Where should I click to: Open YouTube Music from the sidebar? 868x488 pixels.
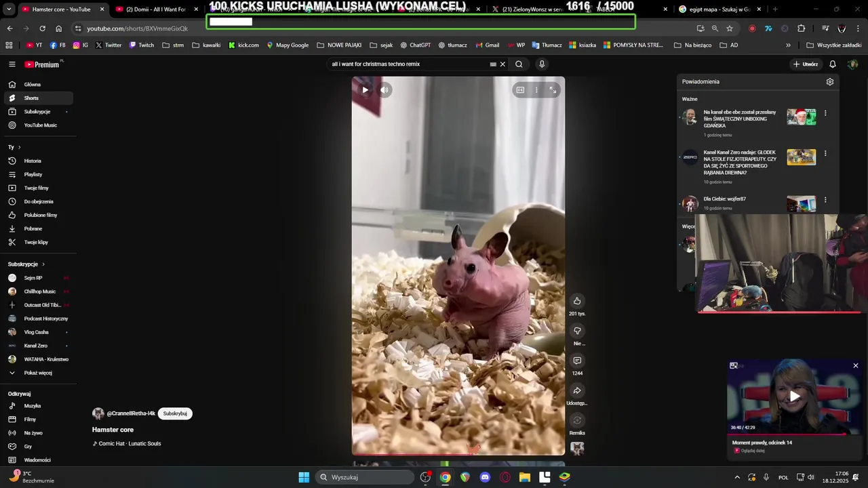pyautogui.click(x=39, y=125)
